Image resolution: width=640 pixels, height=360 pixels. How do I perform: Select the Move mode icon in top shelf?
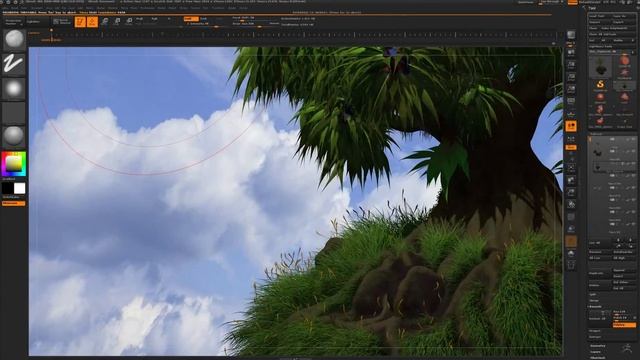[105, 22]
